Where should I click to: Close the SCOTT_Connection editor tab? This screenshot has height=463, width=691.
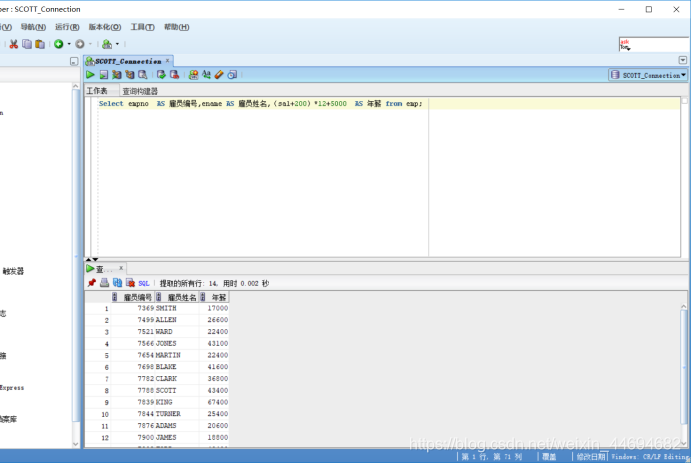click(167, 60)
